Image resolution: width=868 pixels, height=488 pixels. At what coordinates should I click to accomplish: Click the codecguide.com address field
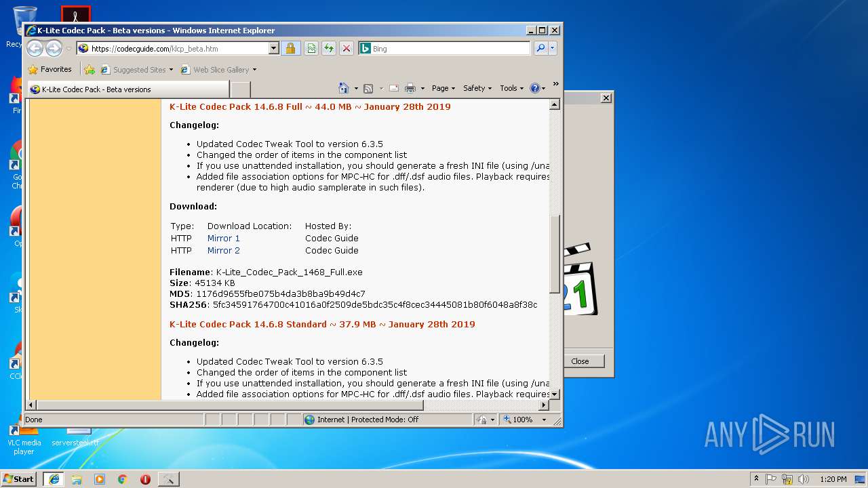(178, 48)
